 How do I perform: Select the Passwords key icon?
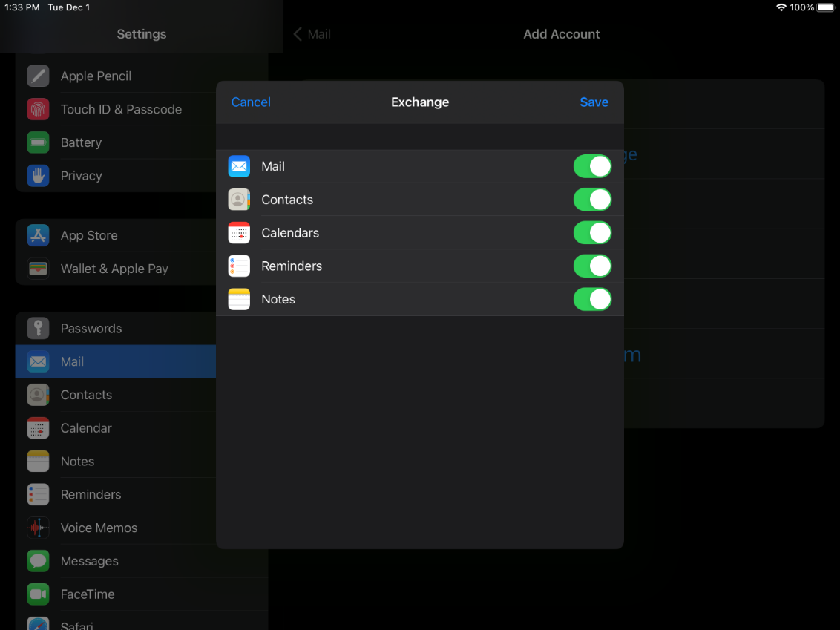tap(38, 329)
